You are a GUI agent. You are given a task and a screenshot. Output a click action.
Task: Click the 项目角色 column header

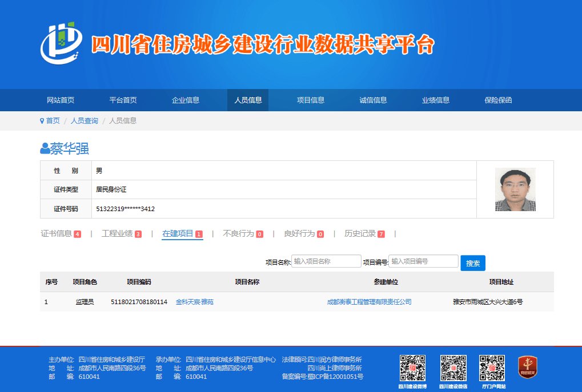pos(85,282)
